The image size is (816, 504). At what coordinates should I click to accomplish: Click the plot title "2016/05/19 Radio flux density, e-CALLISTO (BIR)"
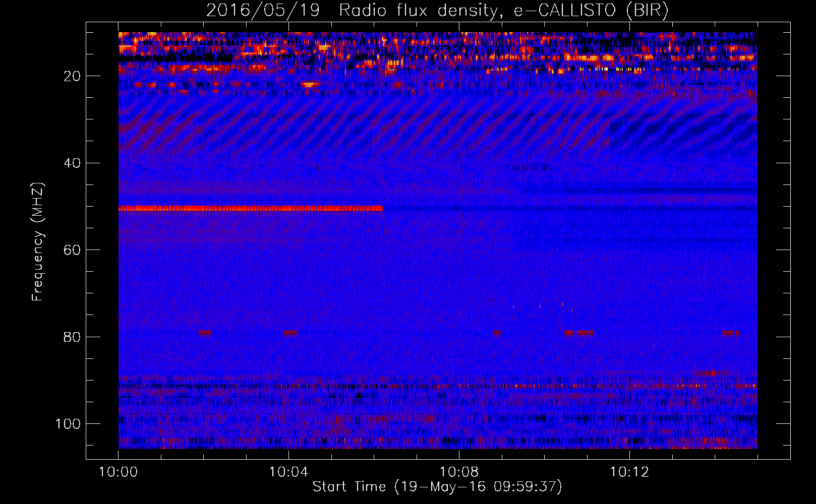click(437, 10)
